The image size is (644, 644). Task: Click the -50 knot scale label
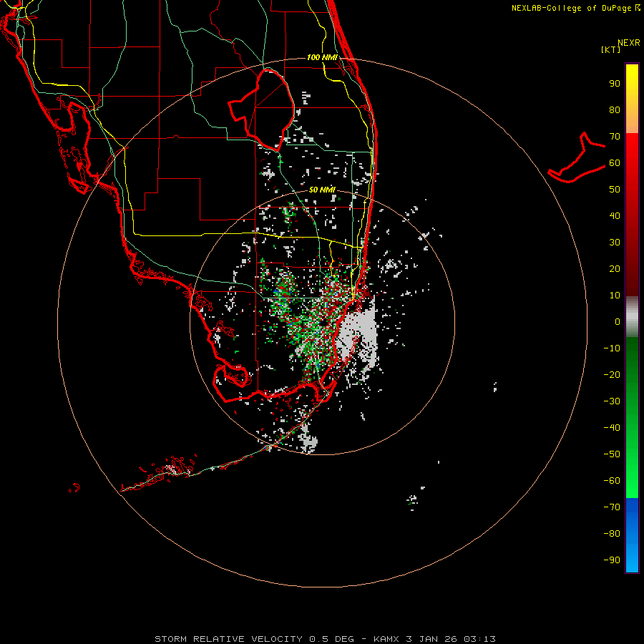click(x=612, y=454)
